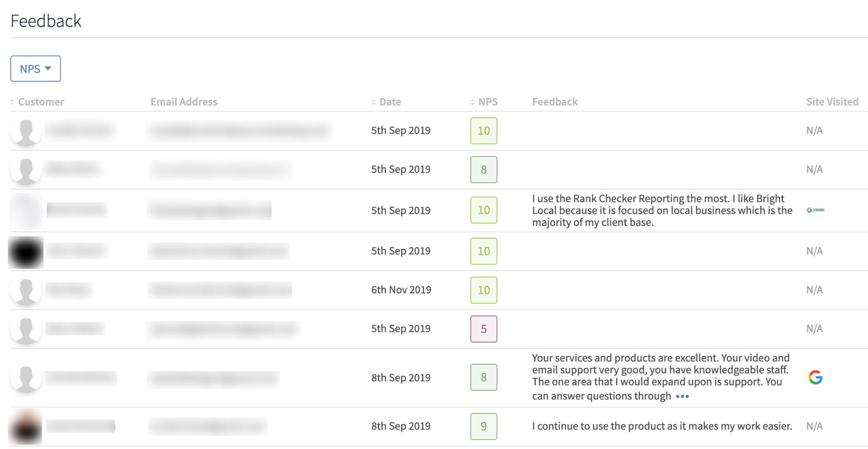The image size is (868, 449).
Task: Select the Feedback column header
Action: point(555,102)
